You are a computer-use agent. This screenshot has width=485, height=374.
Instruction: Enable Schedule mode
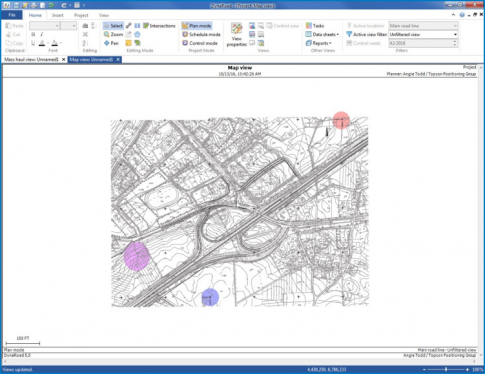(x=201, y=34)
